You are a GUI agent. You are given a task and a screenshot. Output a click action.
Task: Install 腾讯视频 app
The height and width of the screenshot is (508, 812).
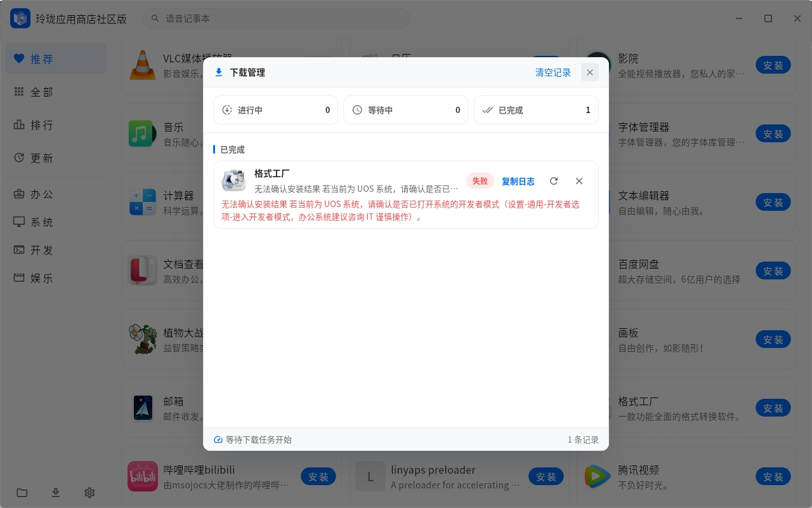pyautogui.click(x=773, y=477)
